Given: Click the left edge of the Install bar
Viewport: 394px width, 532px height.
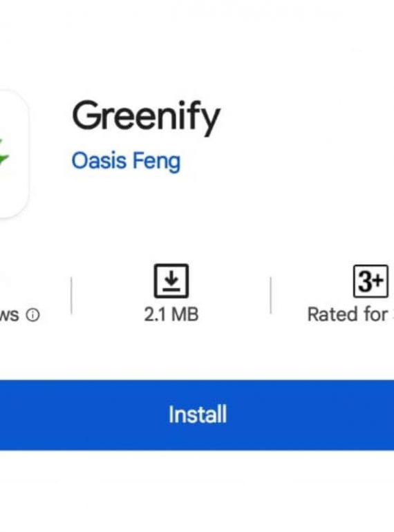Looking at the screenshot, I should (7, 415).
